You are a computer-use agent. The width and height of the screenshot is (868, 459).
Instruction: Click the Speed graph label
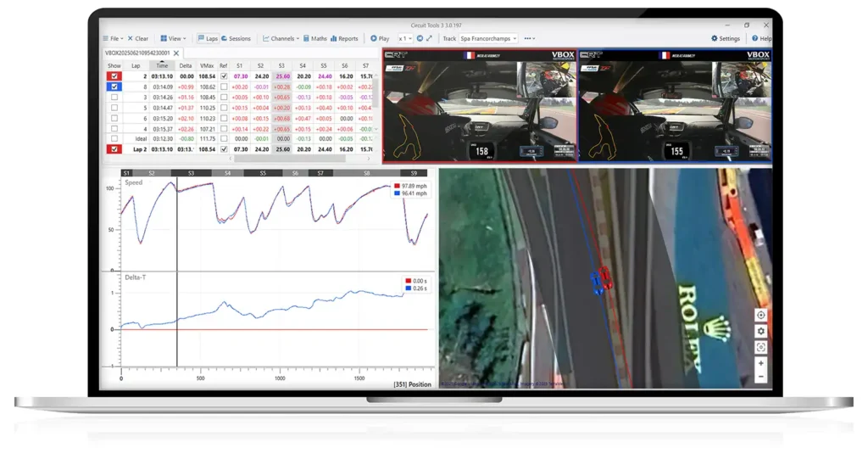coord(133,182)
